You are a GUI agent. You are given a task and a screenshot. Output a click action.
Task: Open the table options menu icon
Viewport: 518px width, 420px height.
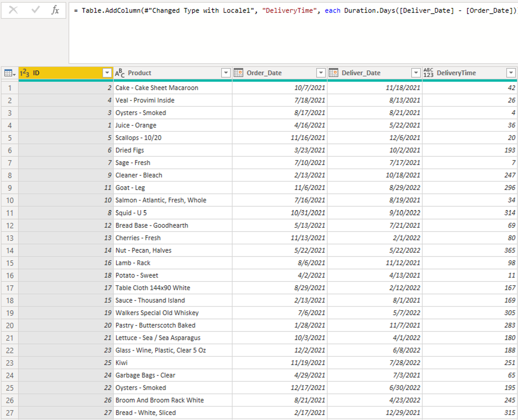(x=10, y=73)
